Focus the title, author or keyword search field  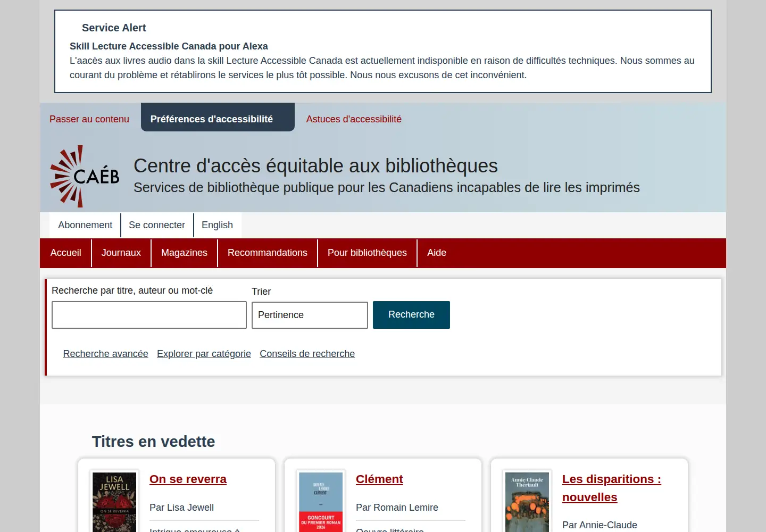pos(149,315)
